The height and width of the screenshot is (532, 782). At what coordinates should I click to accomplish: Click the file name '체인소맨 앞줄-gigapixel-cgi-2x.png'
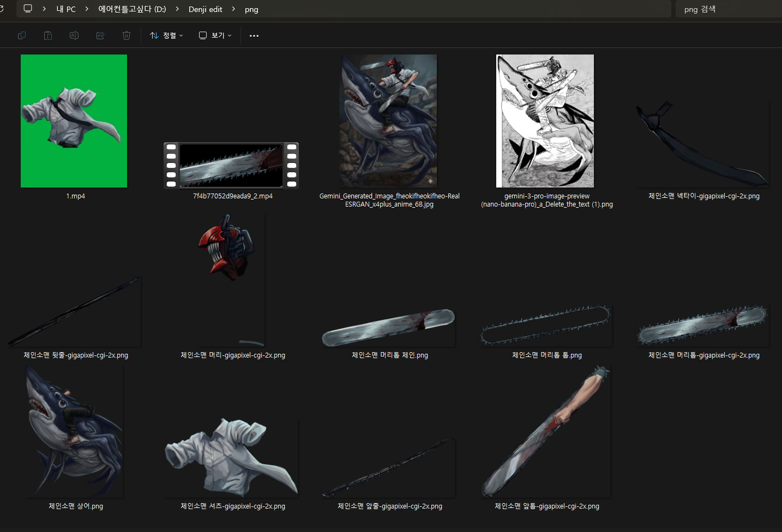tap(390, 506)
